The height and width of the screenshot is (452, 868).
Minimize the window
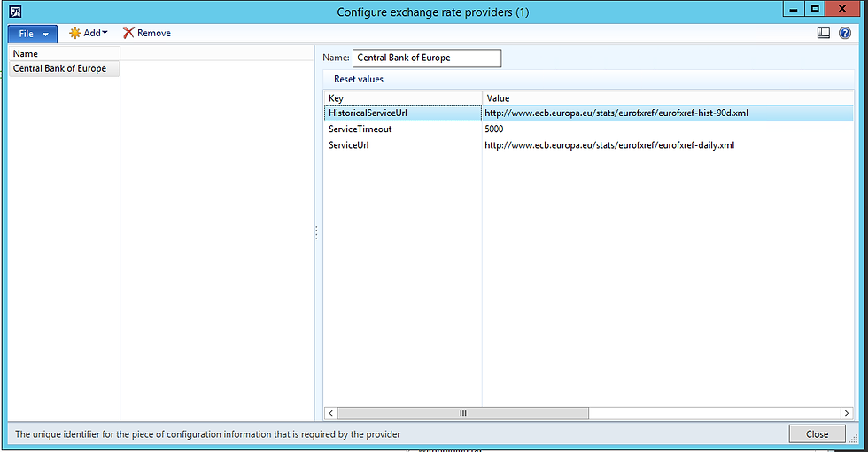click(x=794, y=10)
